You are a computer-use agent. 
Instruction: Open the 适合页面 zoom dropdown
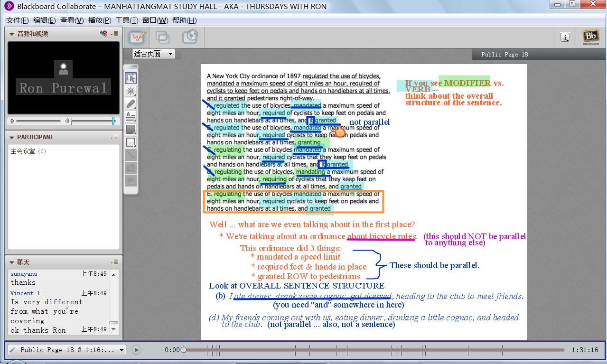(153, 54)
